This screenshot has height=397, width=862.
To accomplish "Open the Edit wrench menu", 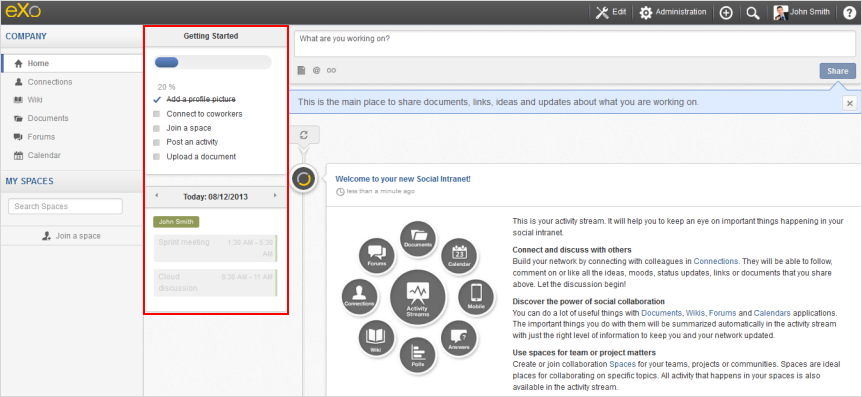I will click(x=610, y=12).
